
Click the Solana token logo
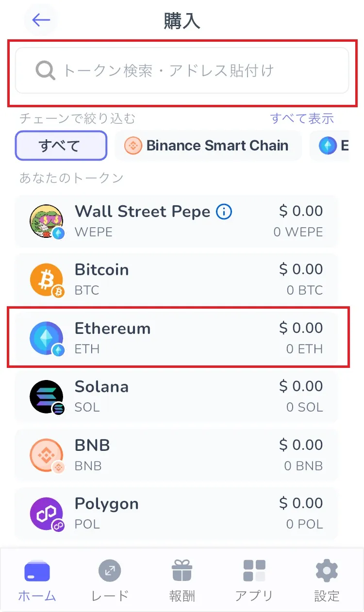click(x=47, y=397)
